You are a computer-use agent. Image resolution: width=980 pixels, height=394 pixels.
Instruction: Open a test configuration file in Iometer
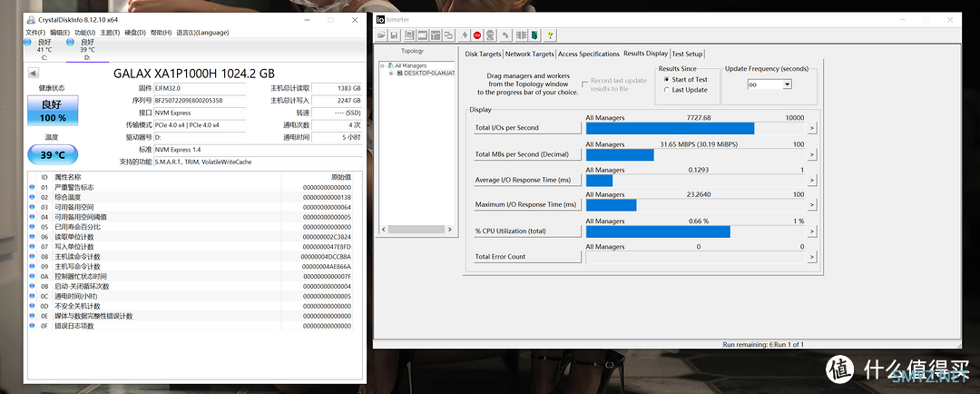tap(380, 35)
